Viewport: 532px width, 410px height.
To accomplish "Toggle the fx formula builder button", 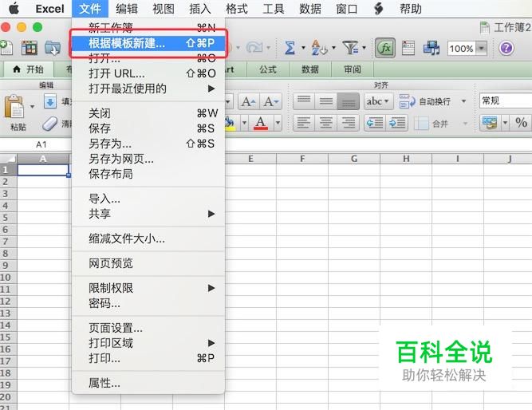I will pyautogui.click(x=385, y=48).
